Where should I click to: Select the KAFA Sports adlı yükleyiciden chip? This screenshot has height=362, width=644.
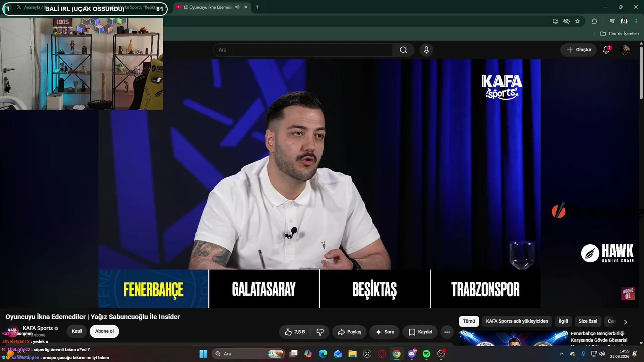[517, 321]
